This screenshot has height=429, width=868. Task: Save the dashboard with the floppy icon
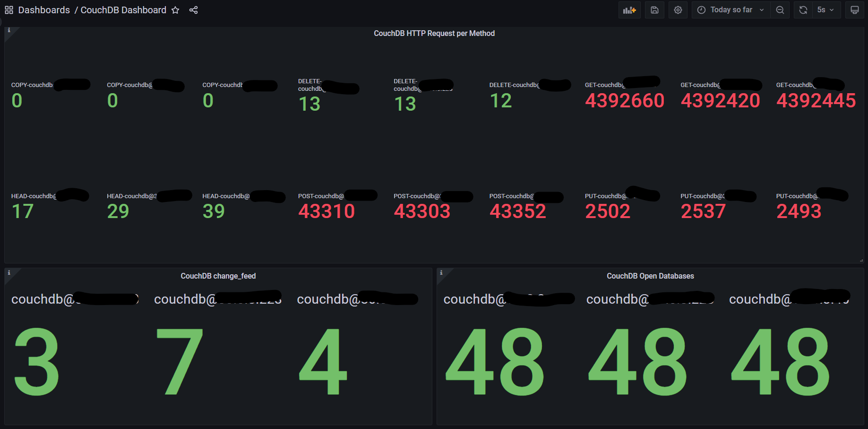[x=654, y=10]
